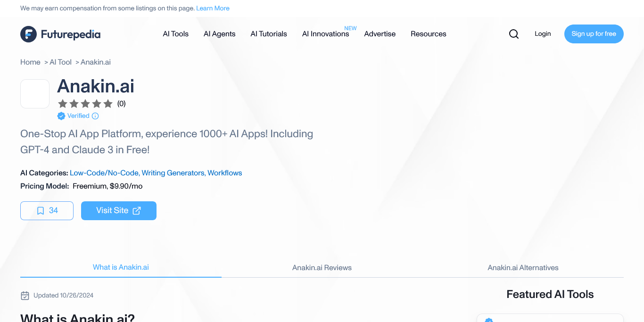Click the star rating row
Viewport: 644px width, 322px height.
click(85, 104)
